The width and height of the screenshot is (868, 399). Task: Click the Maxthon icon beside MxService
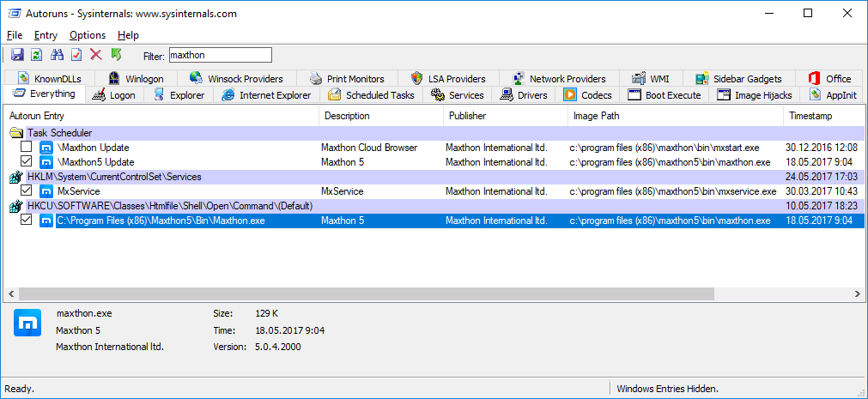[46, 191]
